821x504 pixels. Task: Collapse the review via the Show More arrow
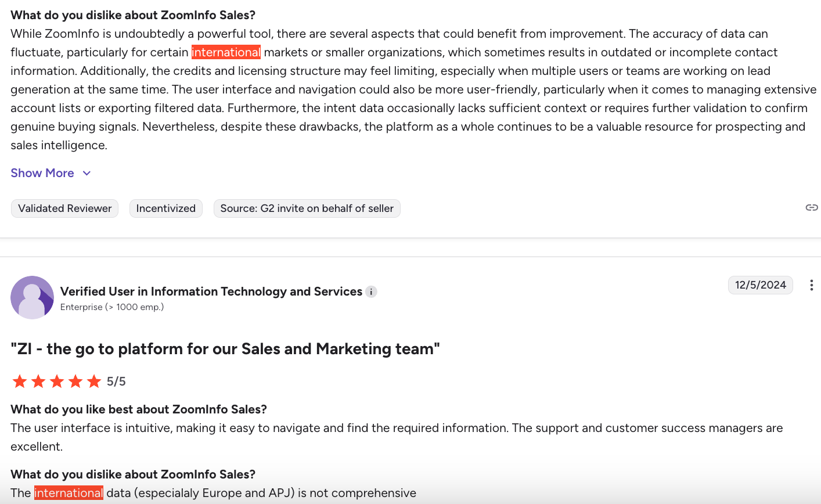pos(86,173)
